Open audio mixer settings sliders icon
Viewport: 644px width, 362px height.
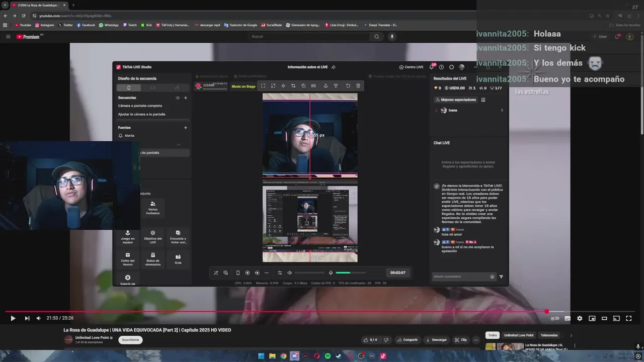point(280,273)
